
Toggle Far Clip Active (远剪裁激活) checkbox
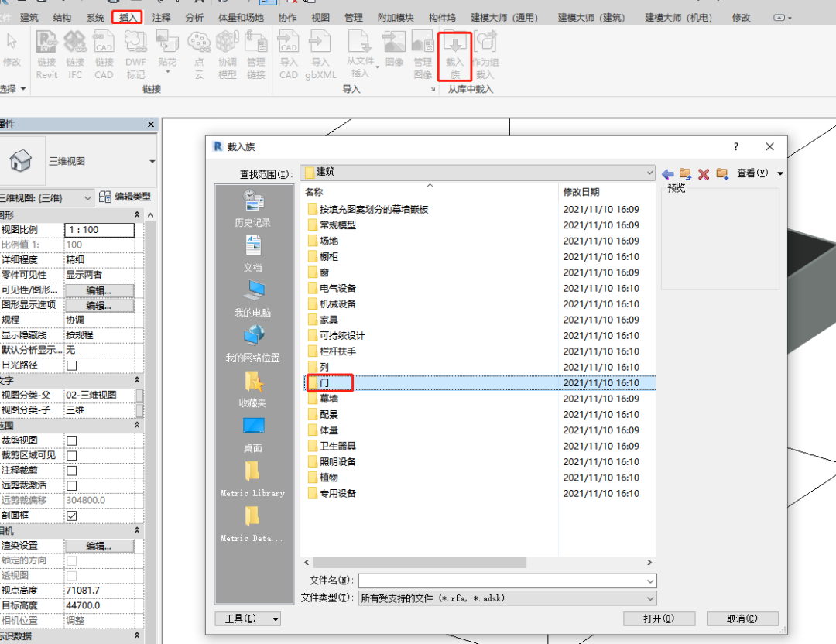[x=71, y=485]
